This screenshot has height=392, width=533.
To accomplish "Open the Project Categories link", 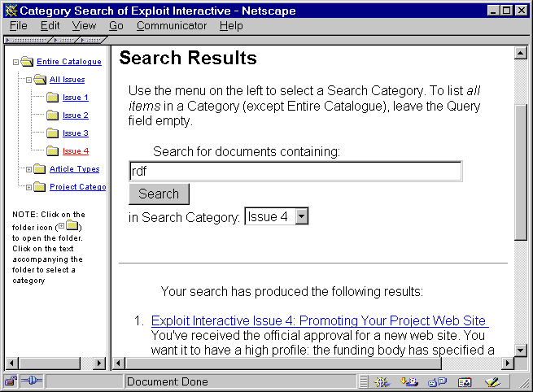I will click(x=78, y=187).
